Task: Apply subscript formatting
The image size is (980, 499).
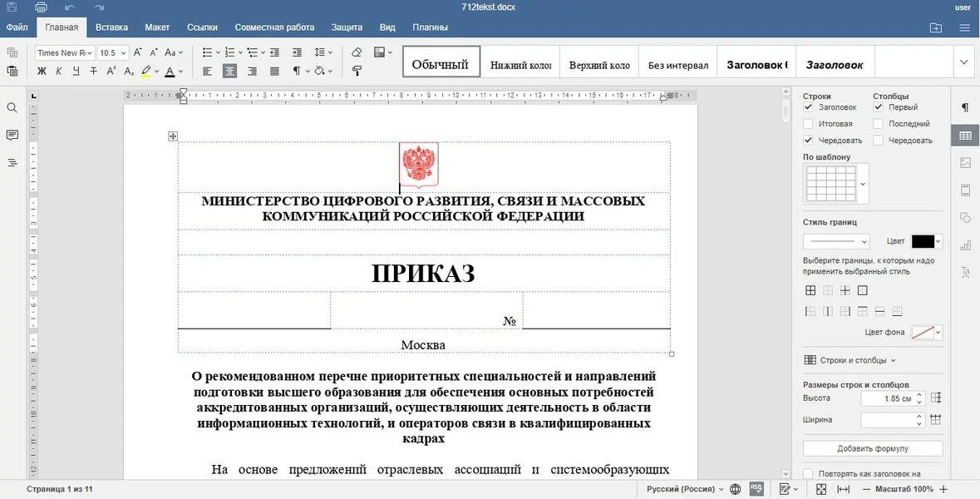Action: pos(129,72)
